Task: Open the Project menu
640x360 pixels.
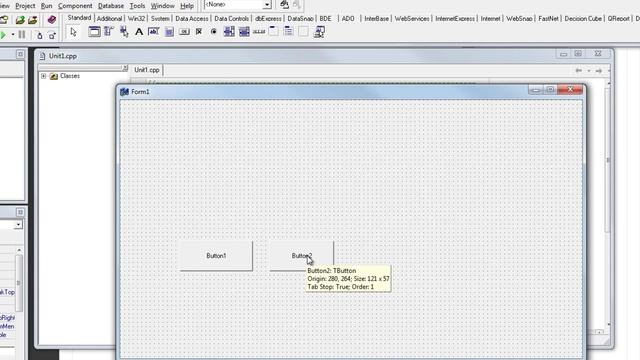Action: [25, 6]
